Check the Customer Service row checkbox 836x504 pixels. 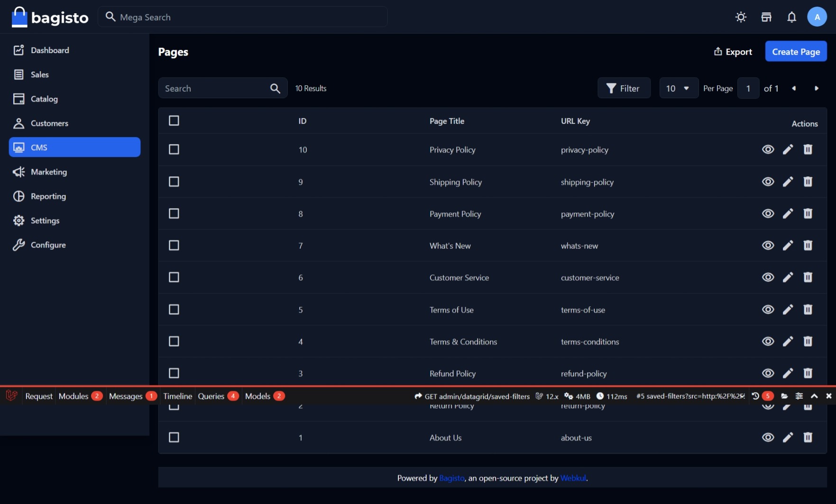(x=174, y=277)
